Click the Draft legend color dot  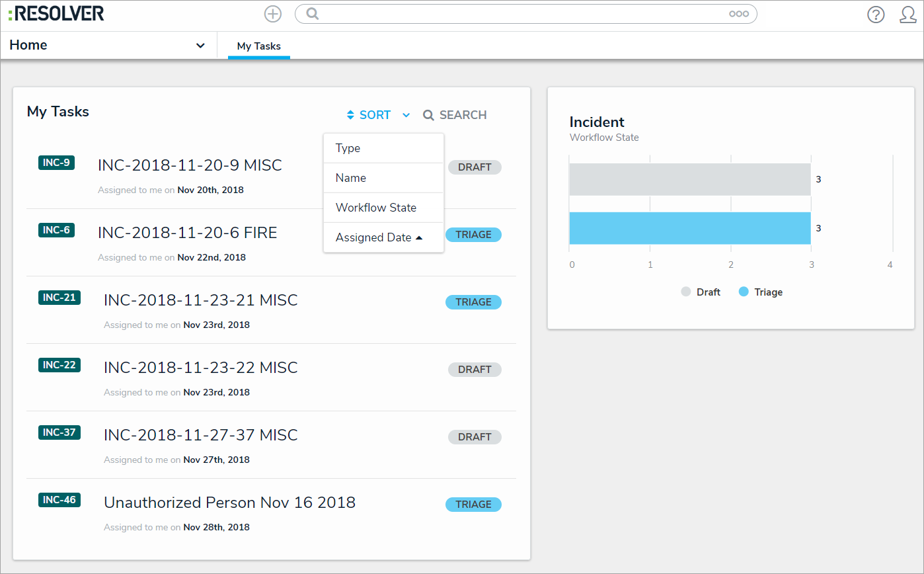(686, 292)
